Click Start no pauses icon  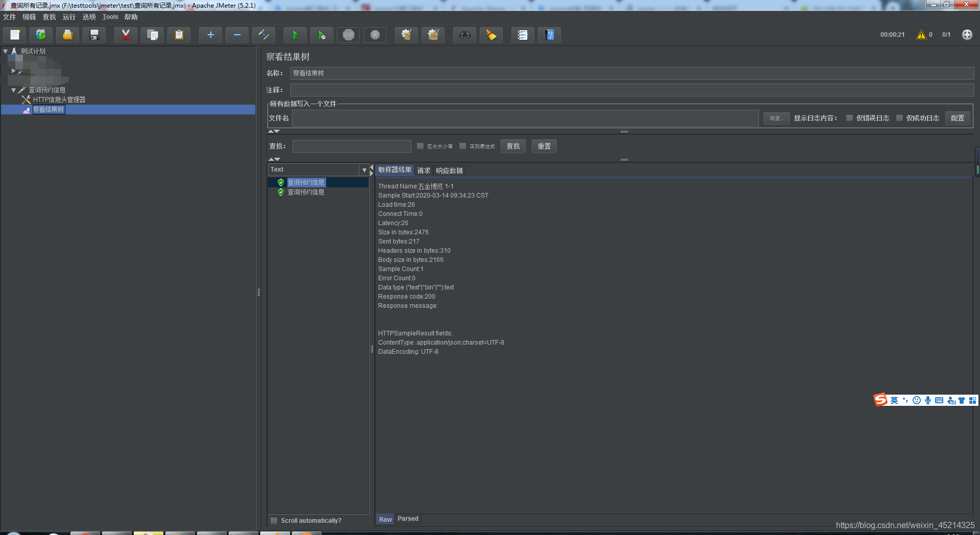click(x=322, y=35)
